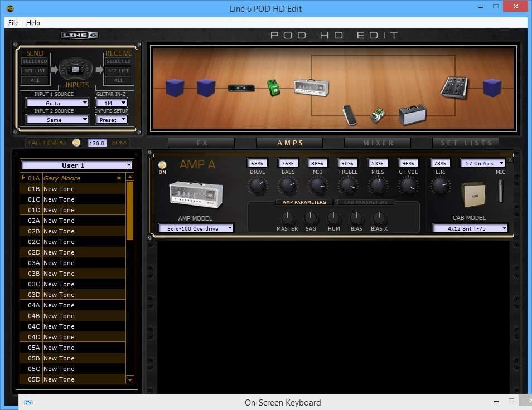Click the cabinet image above CAB MODEL
This screenshot has height=410, width=532.
pyautogui.click(x=473, y=194)
